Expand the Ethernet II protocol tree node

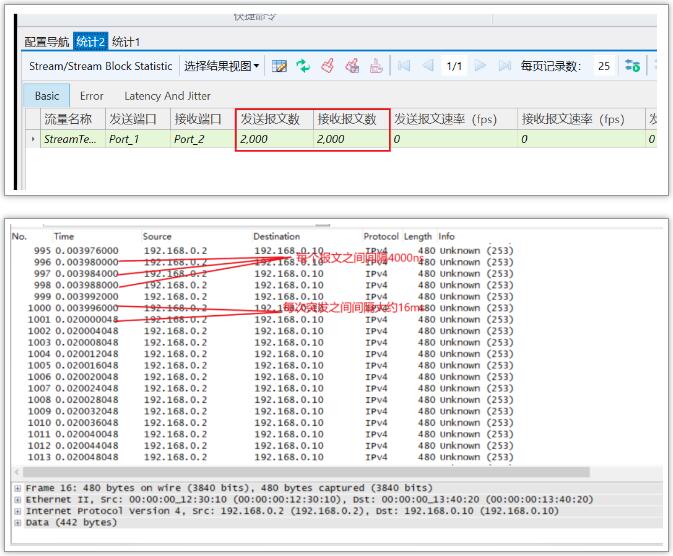(17, 499)
